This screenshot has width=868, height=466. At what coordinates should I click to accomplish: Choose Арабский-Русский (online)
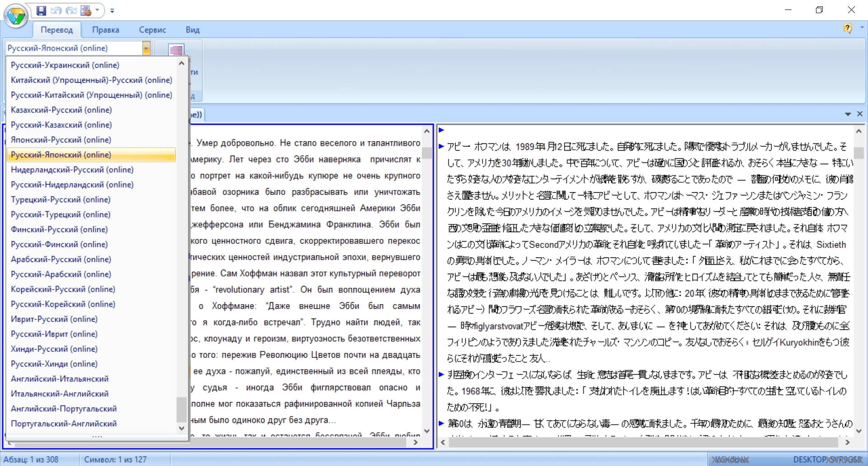click(91, 259)
